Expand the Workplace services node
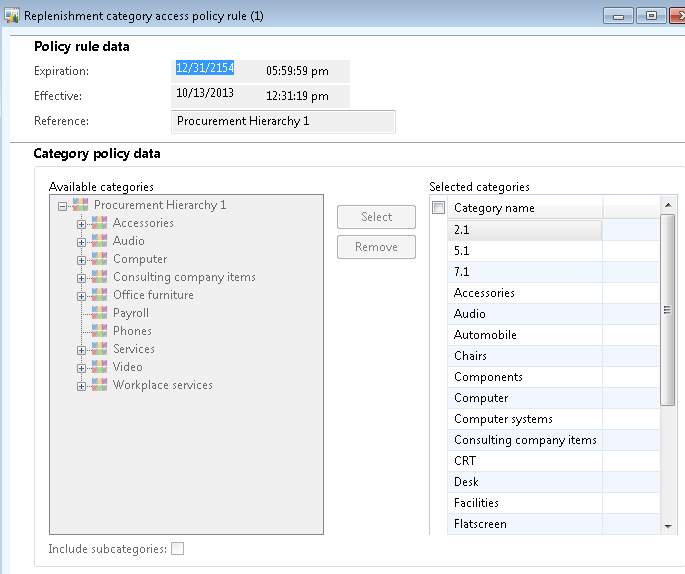The height and width of the screenshot is (574, 685). [x=82, y=386]
